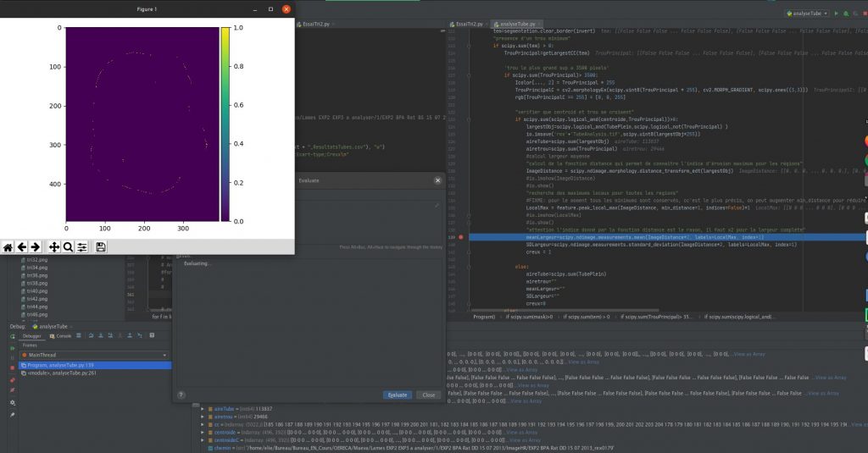Click the pin tab icon in debug sidebar

click(x=12, y=414)
